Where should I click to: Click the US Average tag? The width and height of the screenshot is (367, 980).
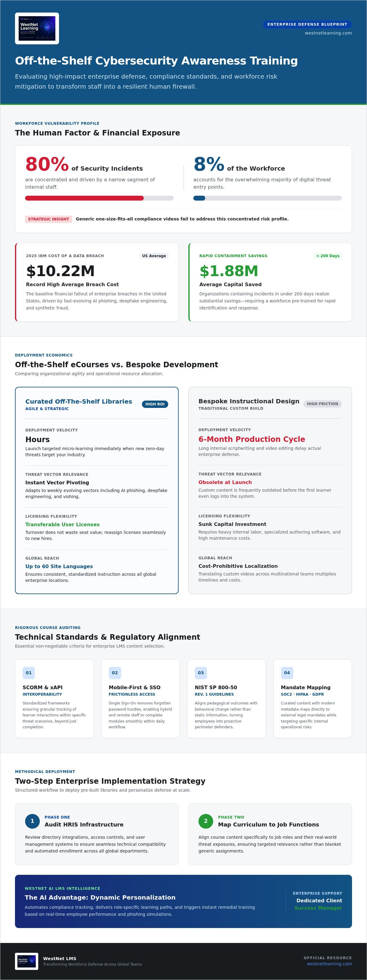click(154, 256)
